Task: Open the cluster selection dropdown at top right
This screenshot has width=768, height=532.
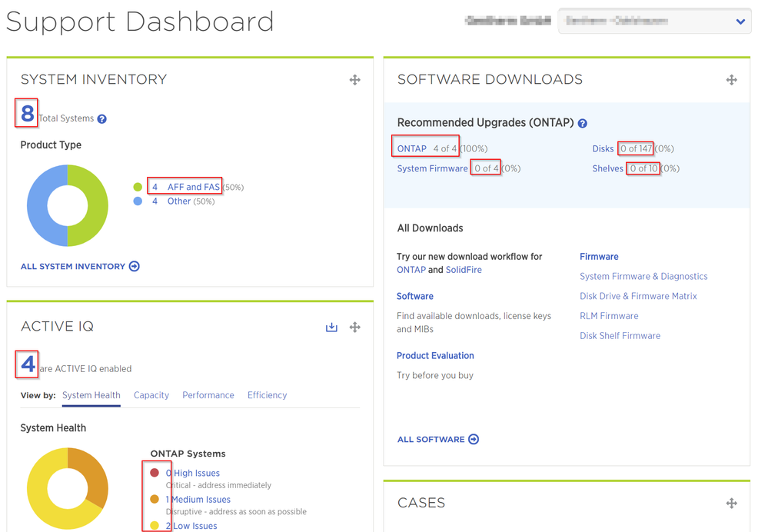Action: coord(739,21)
